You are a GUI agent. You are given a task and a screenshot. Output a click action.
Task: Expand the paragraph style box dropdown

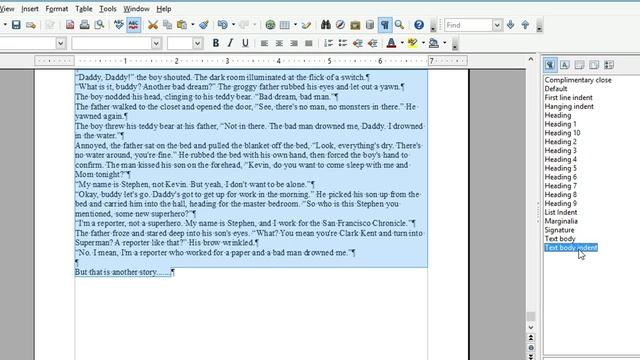(x=60, y=43)
